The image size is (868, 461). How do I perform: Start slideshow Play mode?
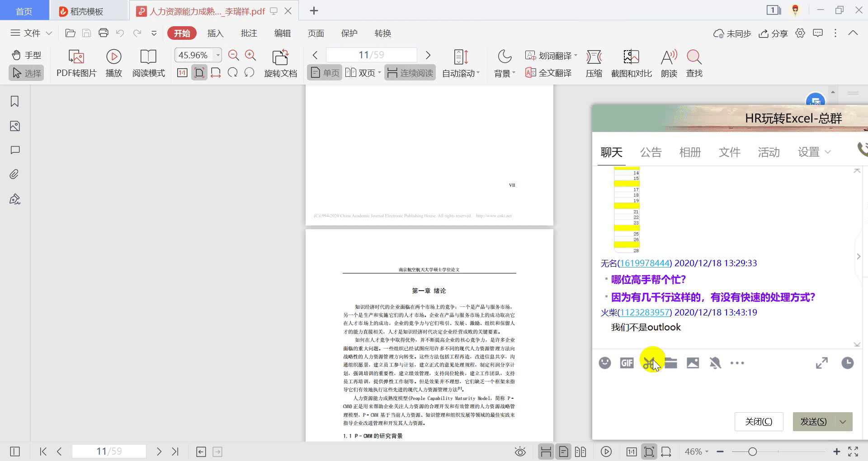pos(113,64)
